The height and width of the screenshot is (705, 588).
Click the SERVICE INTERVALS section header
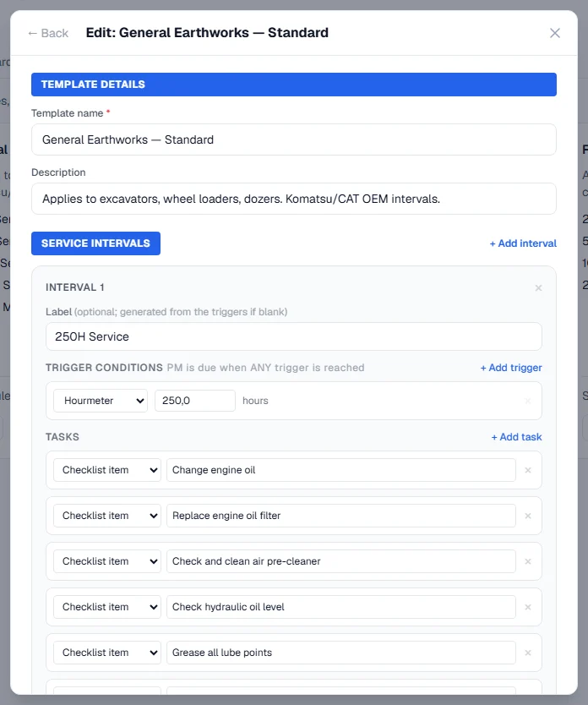point(95,243)
